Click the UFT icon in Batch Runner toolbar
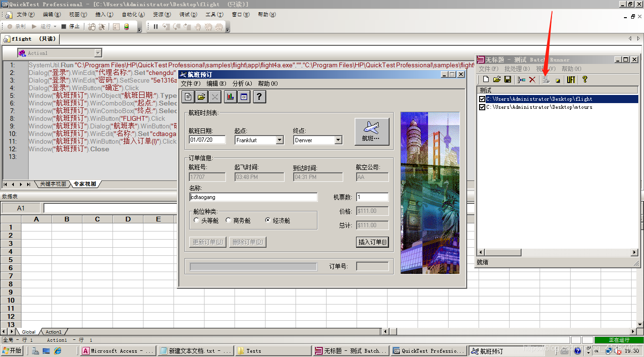This screenshot has width=644, height=357. [571, 80]
